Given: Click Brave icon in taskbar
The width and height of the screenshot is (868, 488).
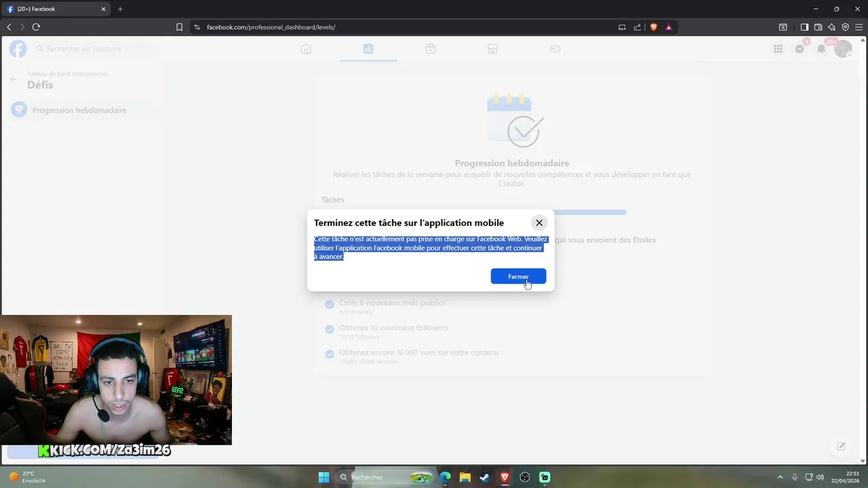Looking at the screenshot, I should (505, 477).
